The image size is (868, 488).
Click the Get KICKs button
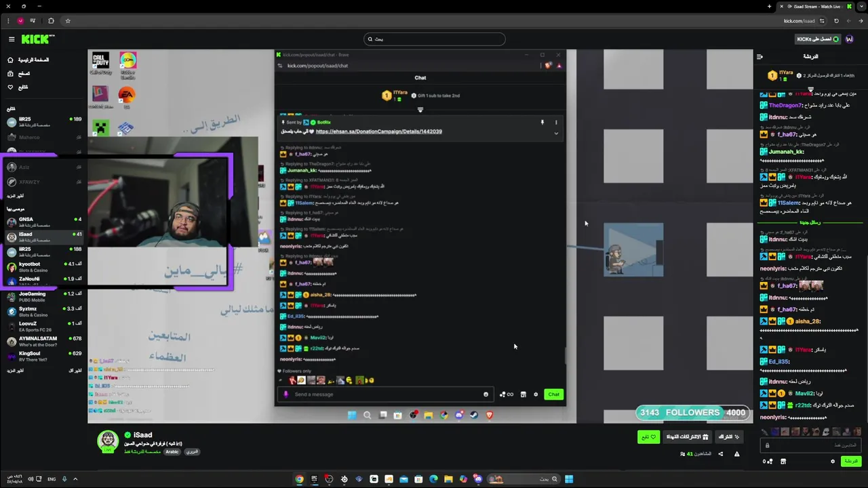[818, 39]
